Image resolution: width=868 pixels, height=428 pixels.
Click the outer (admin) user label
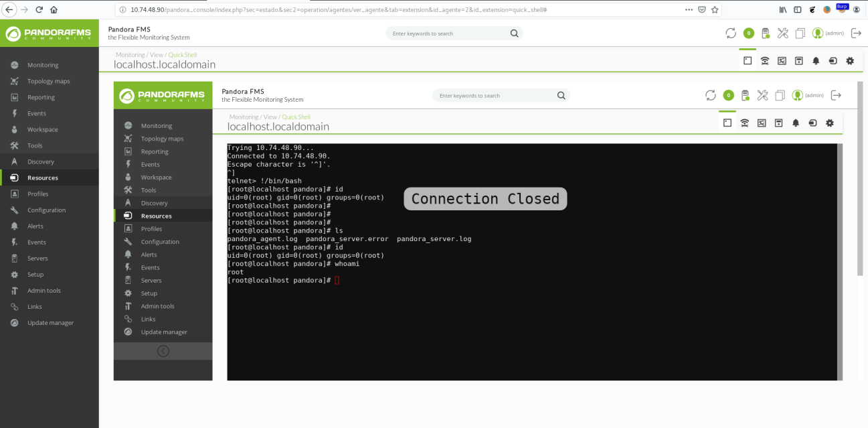(835, 33)
